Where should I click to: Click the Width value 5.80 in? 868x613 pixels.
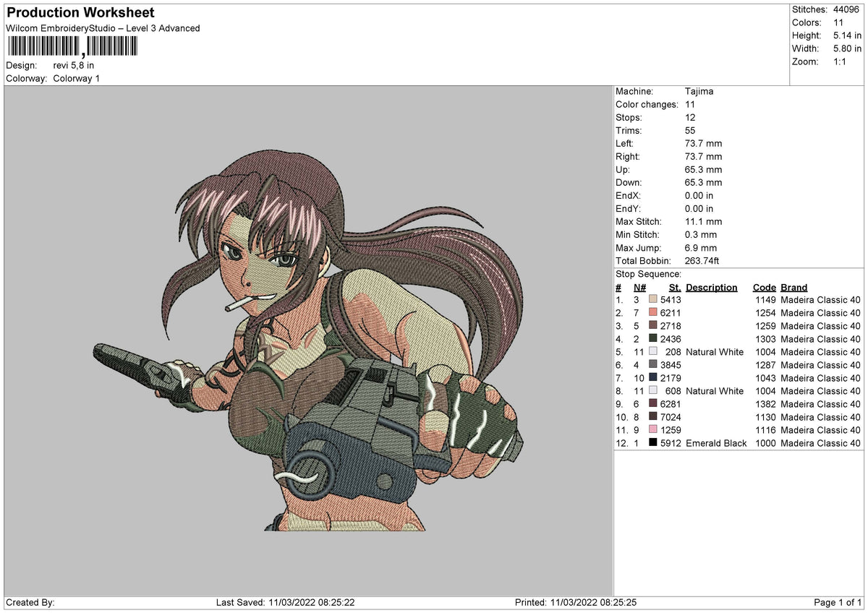coord(848,48)
